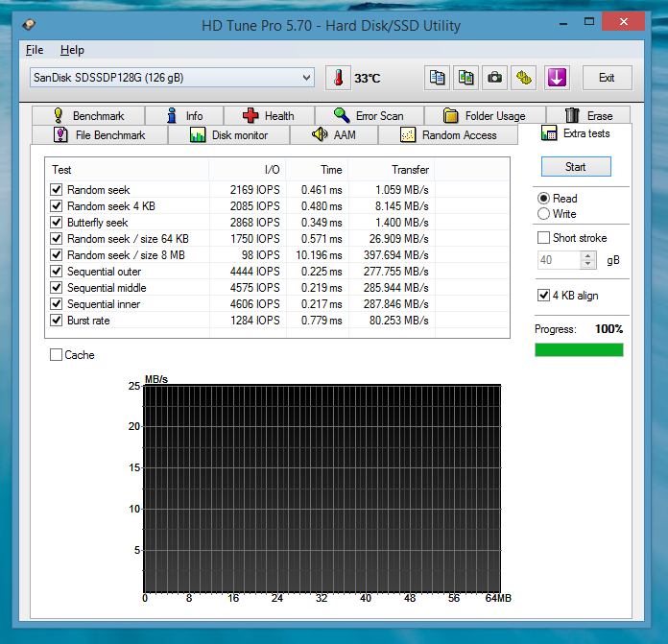This screenshot has width=668, height=644.
Task: Uncheck the Butterfly seek test
Action: click(57, 223)
